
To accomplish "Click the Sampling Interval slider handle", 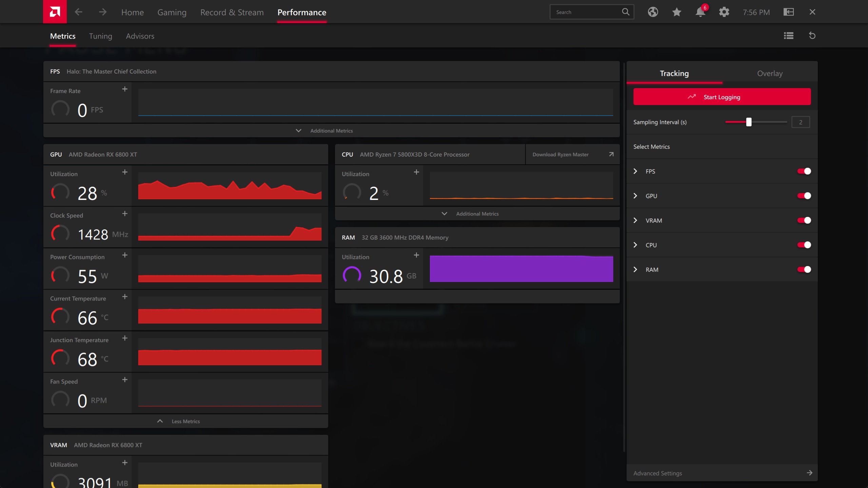I will (749, 122).
